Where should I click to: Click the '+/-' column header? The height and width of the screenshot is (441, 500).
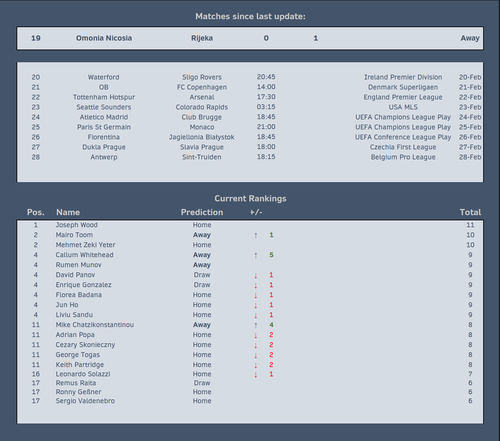pos(256,212)
